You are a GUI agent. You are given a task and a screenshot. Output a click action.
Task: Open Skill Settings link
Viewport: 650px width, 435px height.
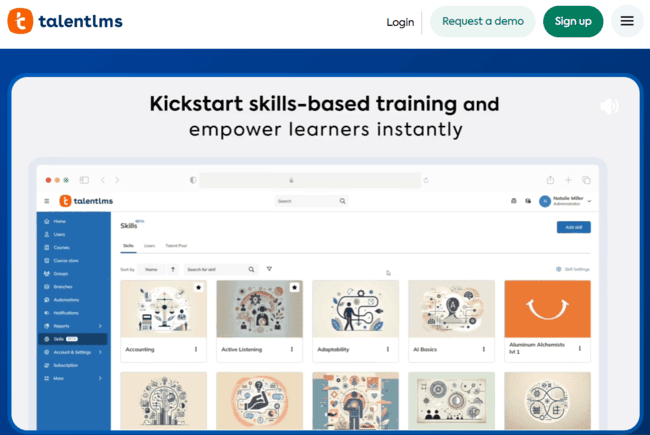tap(572, 270)
